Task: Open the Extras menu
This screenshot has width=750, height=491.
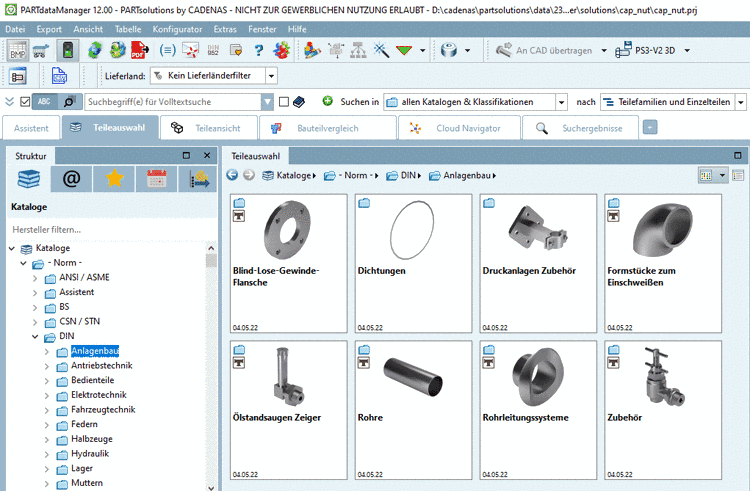Action: pos(225,29)
